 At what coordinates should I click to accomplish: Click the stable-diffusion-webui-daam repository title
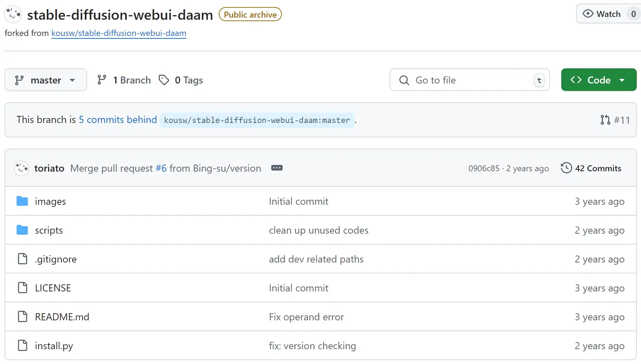point(120,15)
